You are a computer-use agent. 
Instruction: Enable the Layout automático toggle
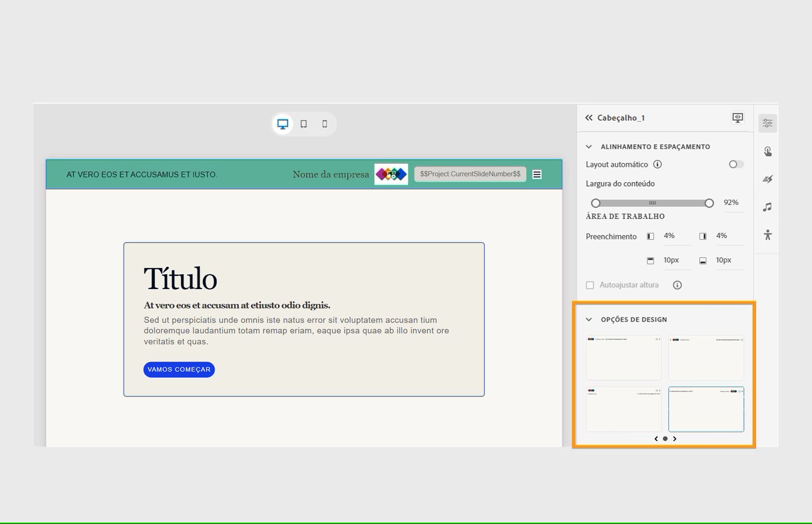(x=735, y=164)
